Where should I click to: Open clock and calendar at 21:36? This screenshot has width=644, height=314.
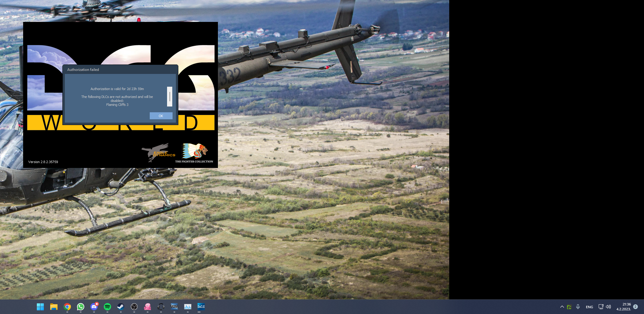[x=624, y=307]
